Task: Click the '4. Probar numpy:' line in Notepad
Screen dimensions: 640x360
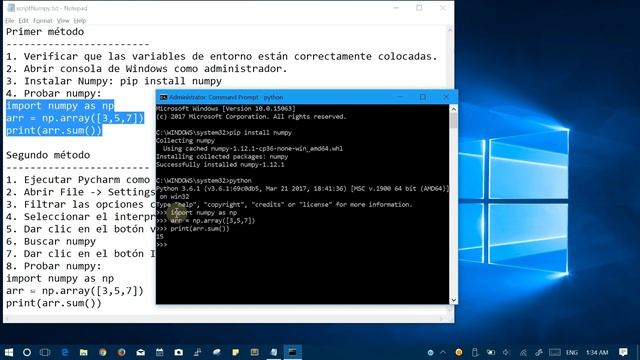Action: pos(53,93)
